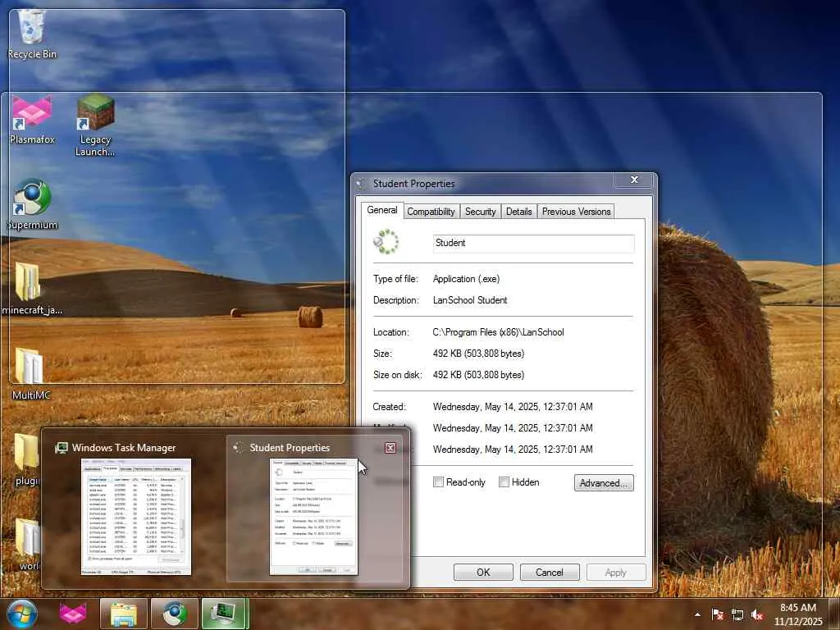Open the taskbar clock and date

(797, 614)
